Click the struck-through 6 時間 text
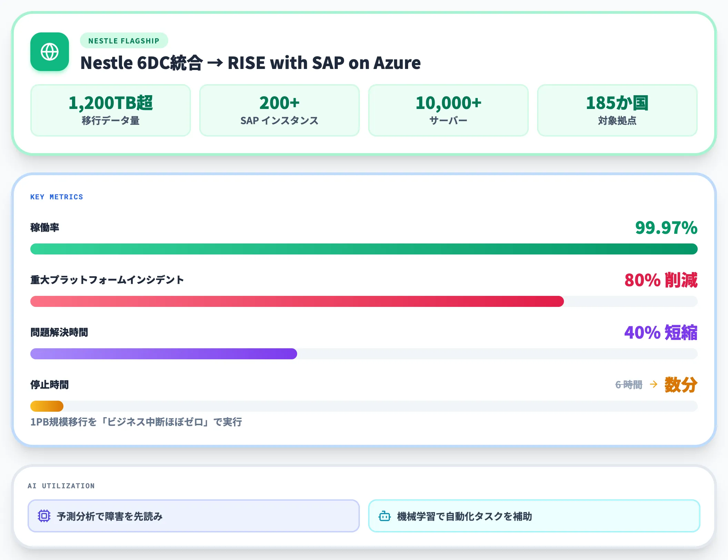The image size is (728, 560). tap(629, 385)
